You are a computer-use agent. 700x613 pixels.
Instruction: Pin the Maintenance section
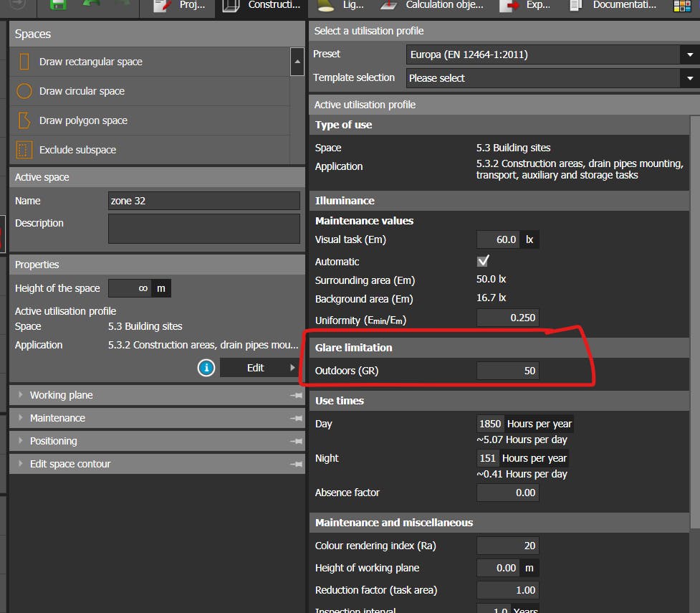295,418
